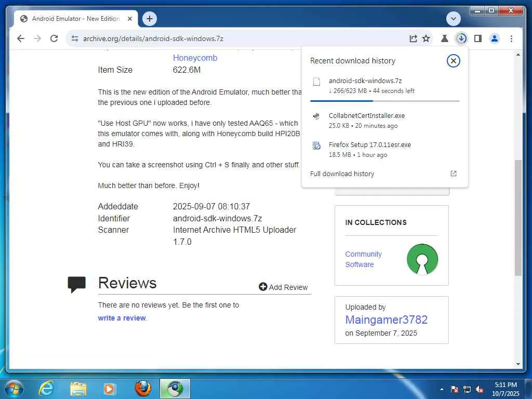Image resolution: width=532 pixels, height=399 pixels.
Task: Launch Internet Explorer from taskbar
Action: 46,389
